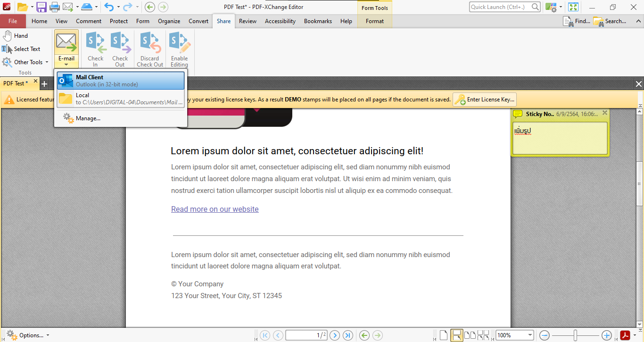Click the Enable Editing ribbon icon
The width and height of the screenshot is (644, 342).
pyautogui.click(x=179, y=49)
